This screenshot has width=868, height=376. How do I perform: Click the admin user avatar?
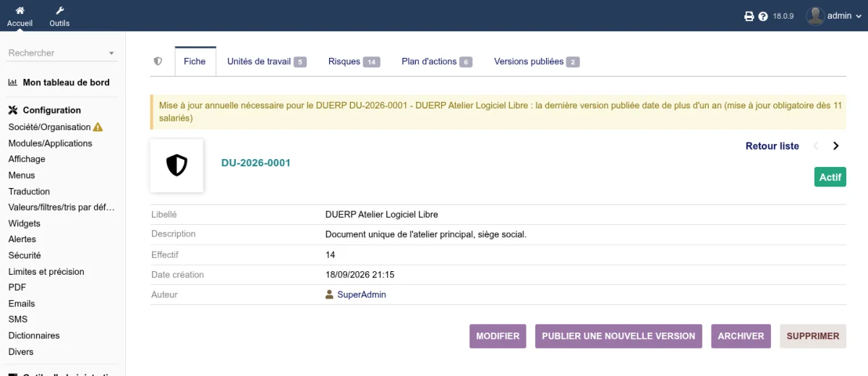click(815, 16)
